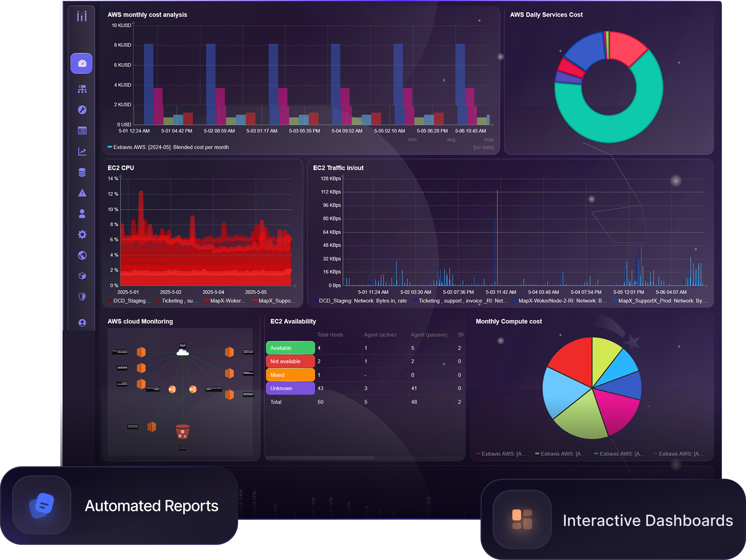Click the 'Monthly Compute cost' panel title
Viewport: 746px width, 560px height.
(509, 321)
